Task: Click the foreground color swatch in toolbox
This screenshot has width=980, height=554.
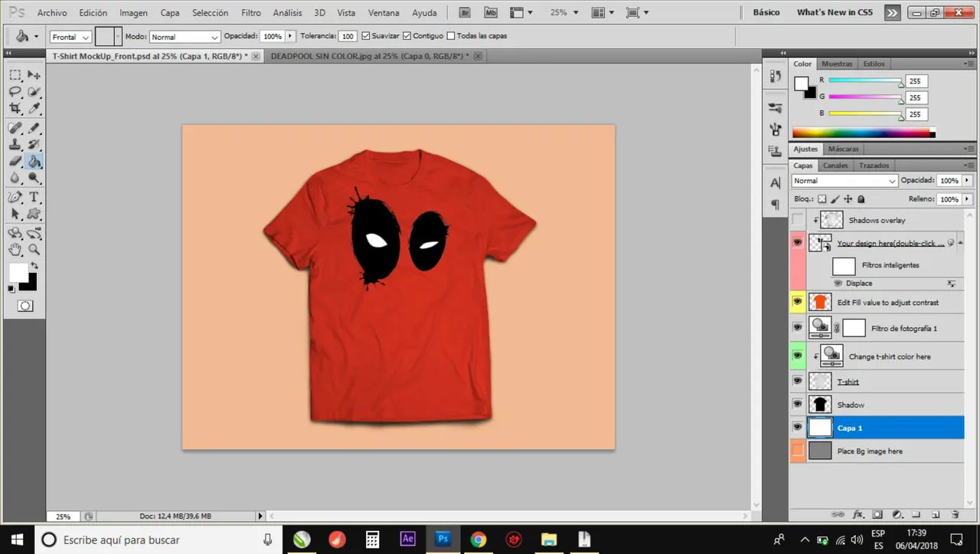Action: point(18,273)
